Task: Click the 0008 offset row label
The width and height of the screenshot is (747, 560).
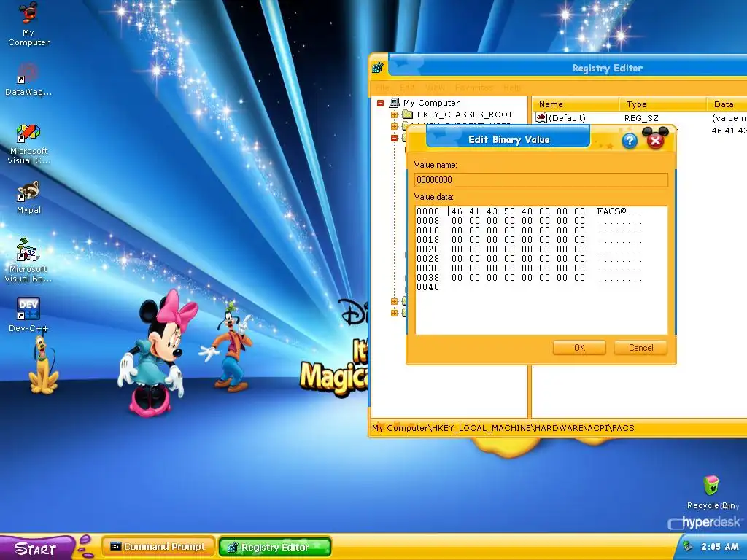Action: click(x=427, y=221)
